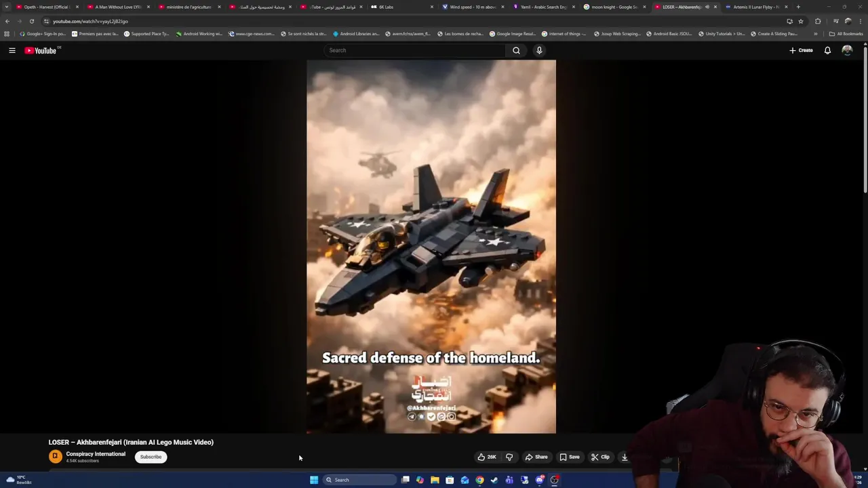This screenshot has width=868, height=488.
Task: Open the Create A Sliding Pau bookmark
Action: [x=774, y=33]
